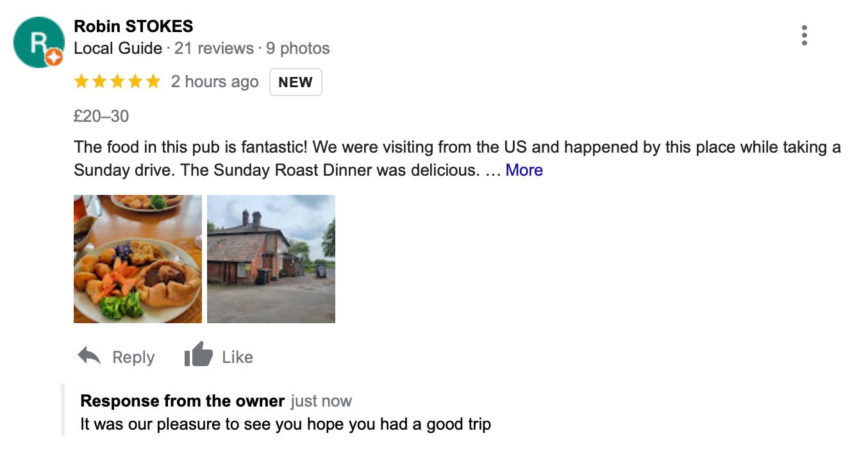
Task: Click the £20–30 price range
Action: 101,116
